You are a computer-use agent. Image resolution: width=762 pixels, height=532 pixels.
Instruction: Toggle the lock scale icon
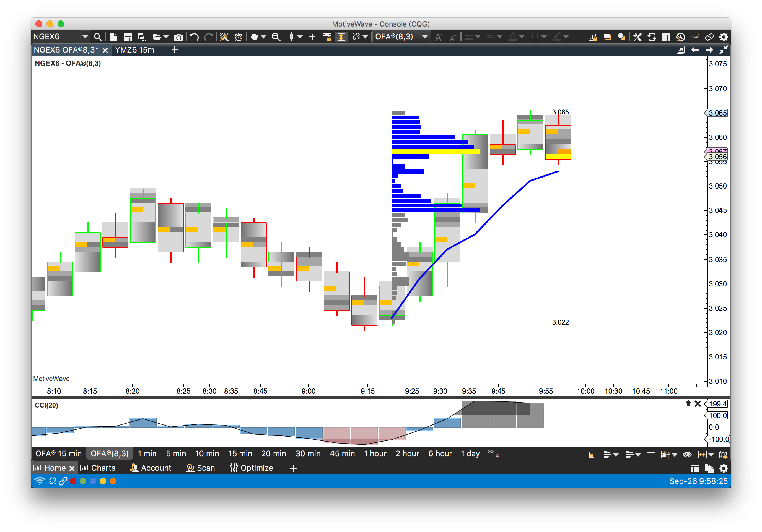click(327, 37)
